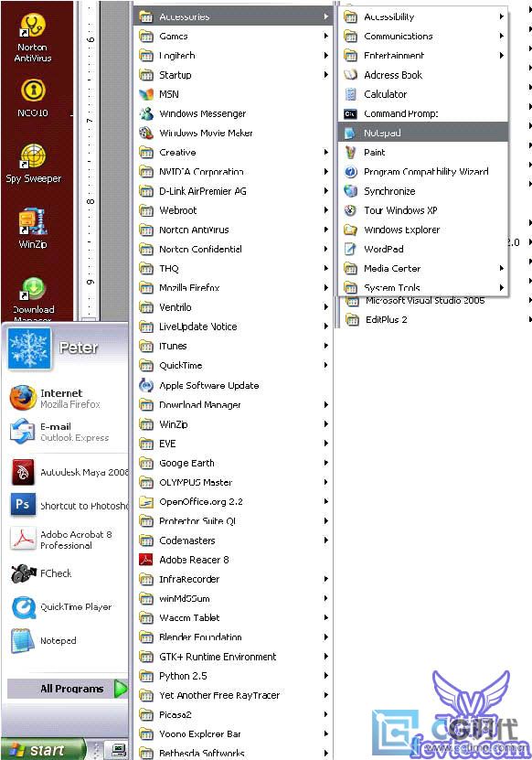The width and height of the screenshot is (532, 760).
Task: Open Windows Messenger
Action: tap(233, 113)
